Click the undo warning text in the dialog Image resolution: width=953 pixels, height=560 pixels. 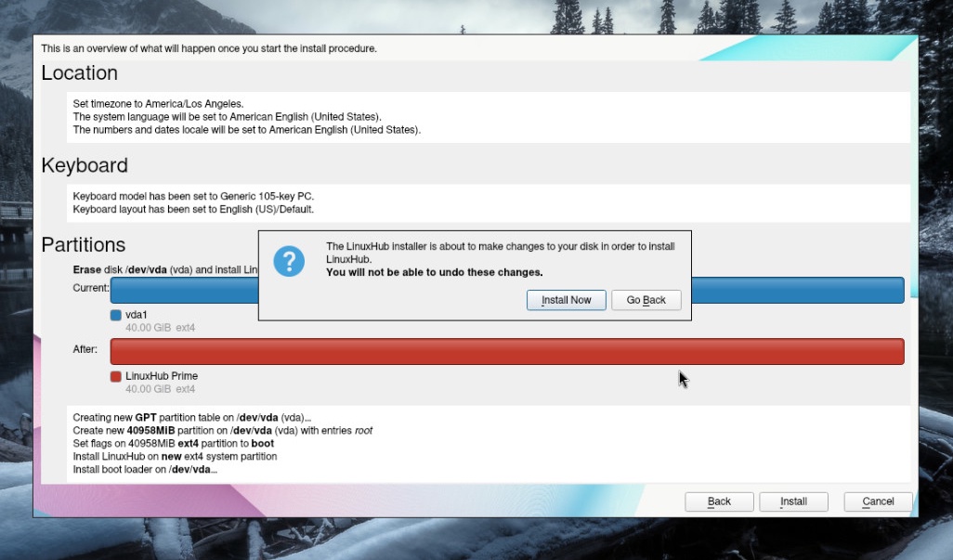[435, 272]
